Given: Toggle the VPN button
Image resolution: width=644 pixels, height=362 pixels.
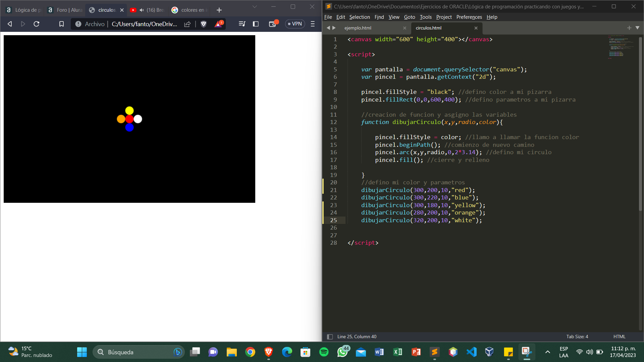Looking at the screenshot, I should pos(295,24).
